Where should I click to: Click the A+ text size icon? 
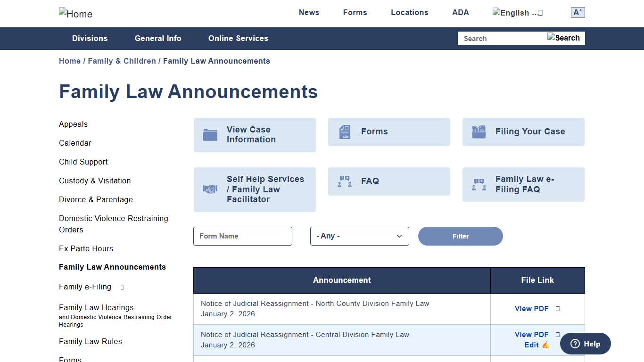click(578, 12)
